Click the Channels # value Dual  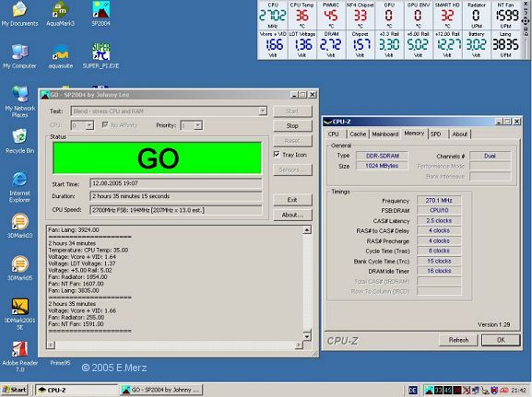(x=490, y=156)
